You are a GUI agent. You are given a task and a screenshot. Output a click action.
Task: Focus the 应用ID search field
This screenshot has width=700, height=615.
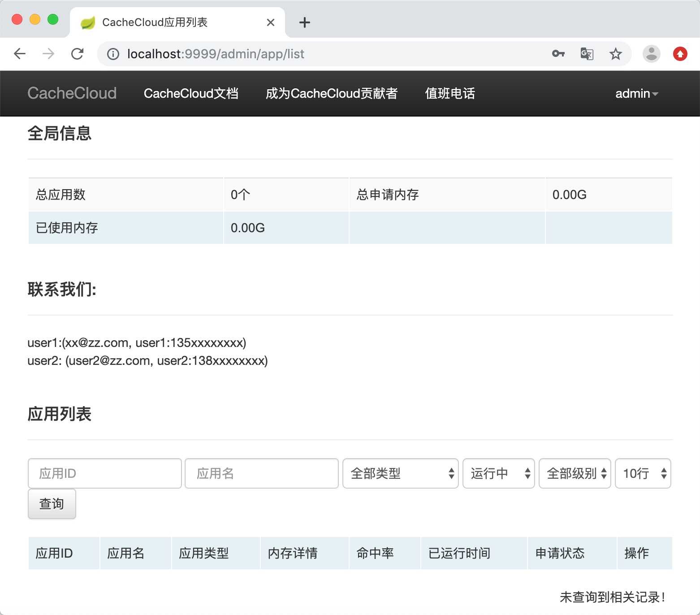click(x=105, y=473)
